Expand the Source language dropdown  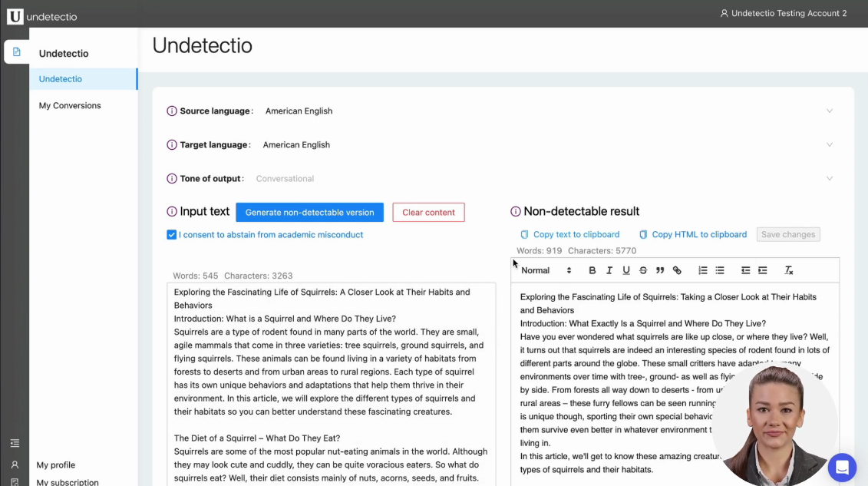(x=830, y=111)
